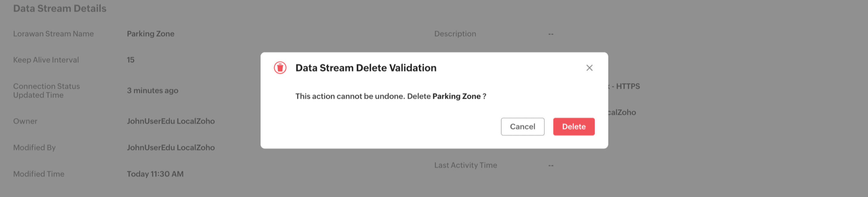Click the Keep Alive Interval label
868x197 pixels.
click(46, 60)
